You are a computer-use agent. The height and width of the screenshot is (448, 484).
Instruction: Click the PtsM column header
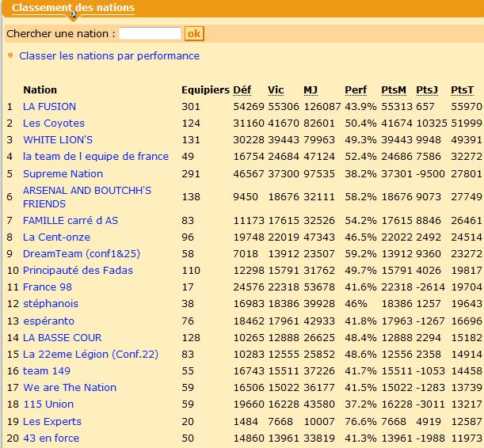394,89
